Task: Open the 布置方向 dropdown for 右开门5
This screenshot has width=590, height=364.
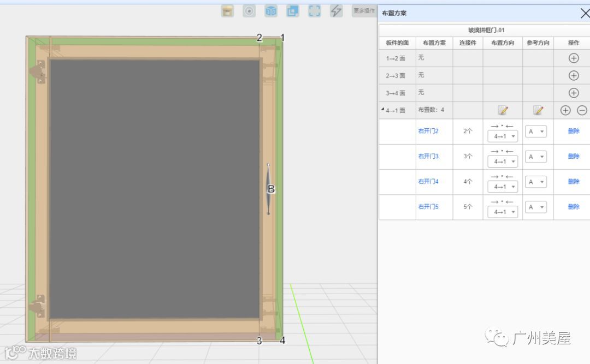Action: point(503,212)
